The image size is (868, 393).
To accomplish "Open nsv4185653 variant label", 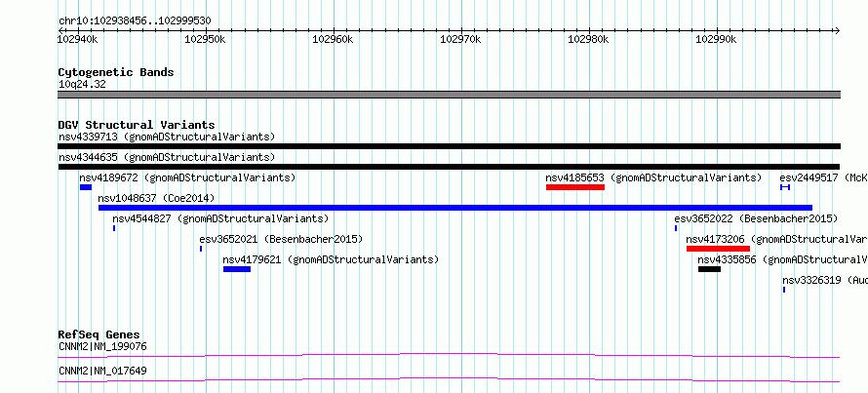I will [653, 177].
